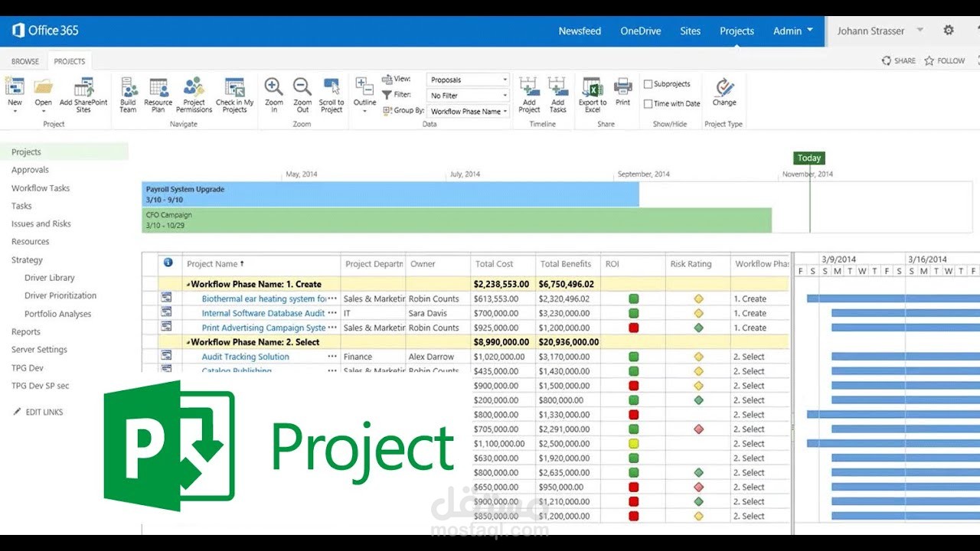
Task: Sort by the Project Name column header
Action: pyautogui.click(x=216, y=264)
